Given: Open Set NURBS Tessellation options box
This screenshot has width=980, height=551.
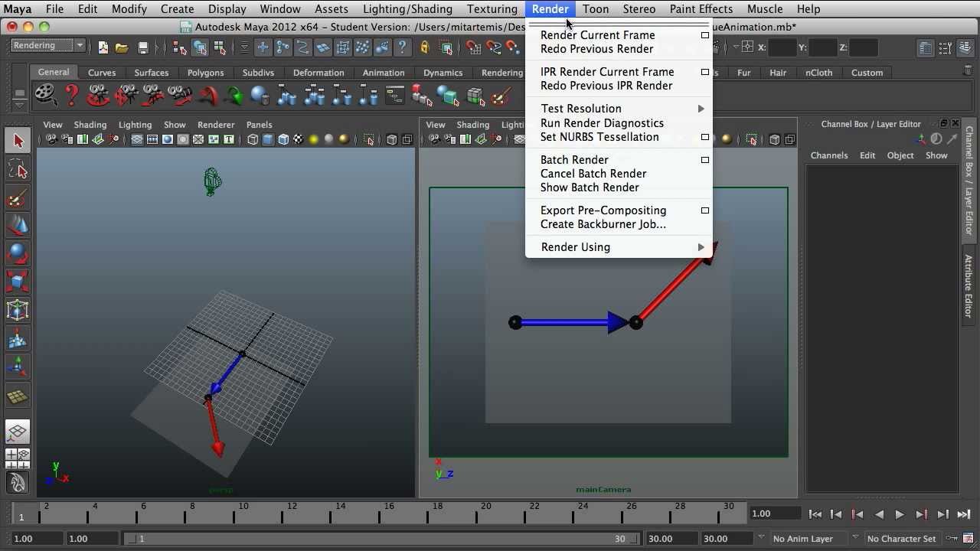Looking at the screenshot, I should tap(705, 137).
